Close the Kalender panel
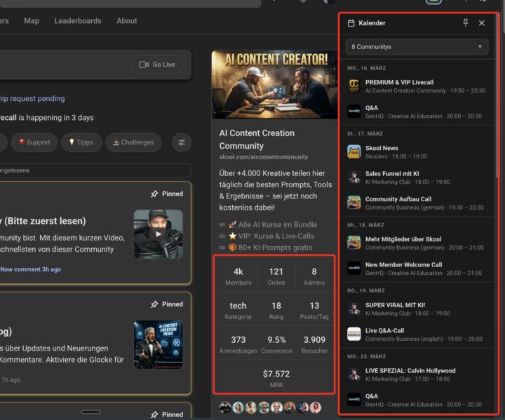Viewport: 505px width, 420px height. click(481, 23)
